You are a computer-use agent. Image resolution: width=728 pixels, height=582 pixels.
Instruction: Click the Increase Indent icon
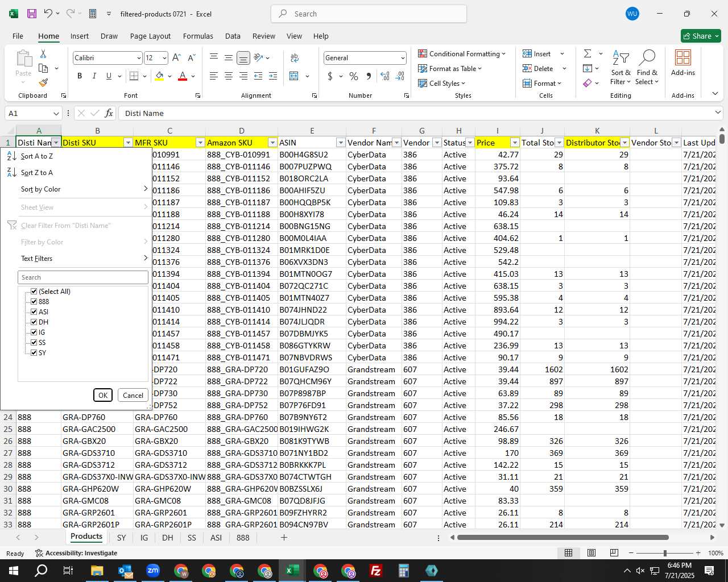273,76
